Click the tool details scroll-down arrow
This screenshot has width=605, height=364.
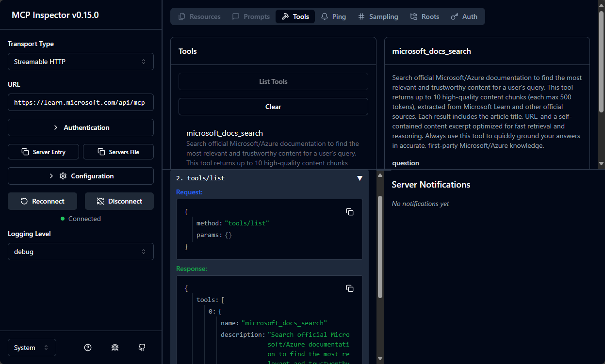coord(601,164)
